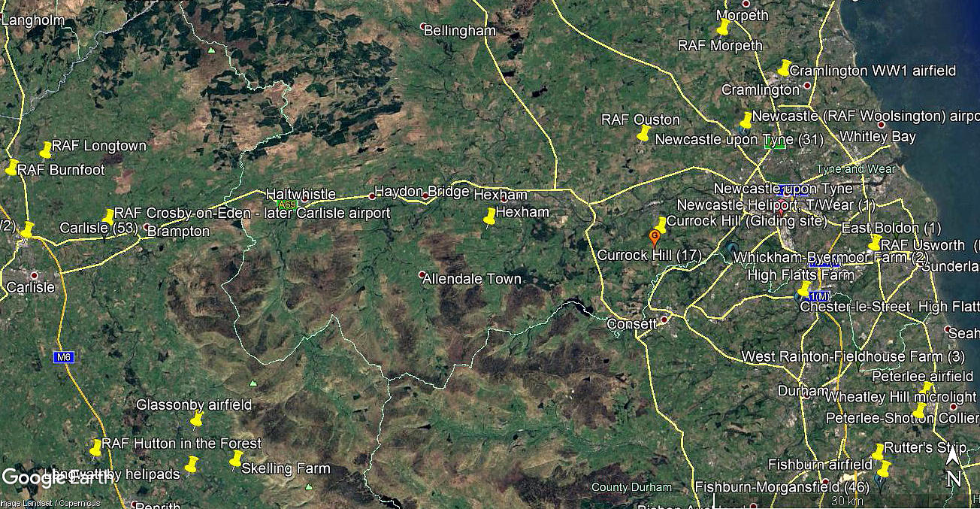
Task: Select the RAF Crosby-on-Eden pushpin
Action: [x=109, y=217]
